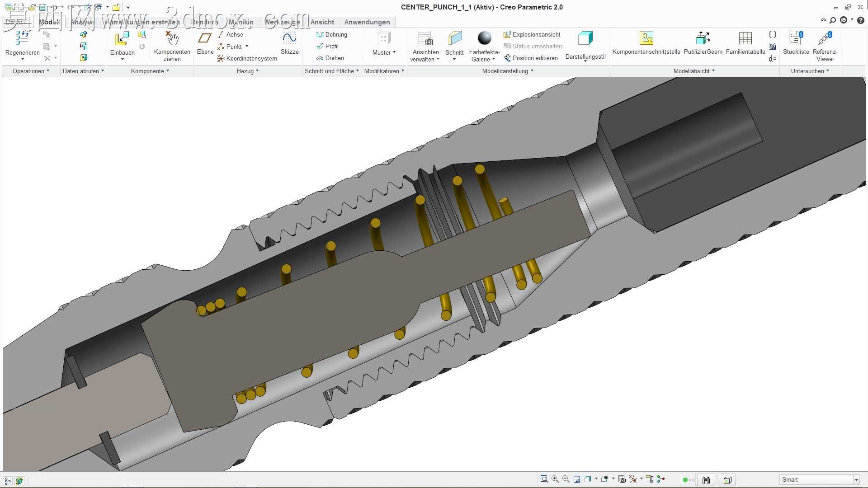This screenshot has width=868, height=488.
Task: Click the 3D box selection button
Action: click(x=727, y=479)
